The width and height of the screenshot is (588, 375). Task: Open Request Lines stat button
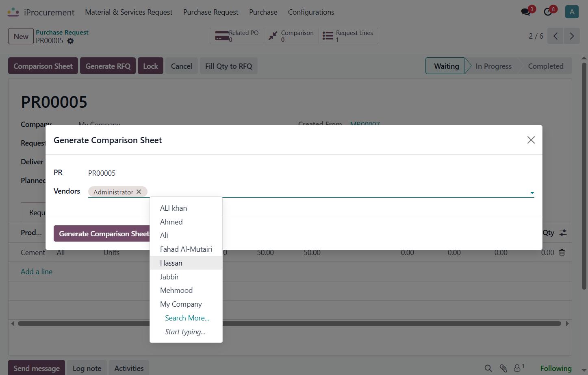tap(348, 36)
